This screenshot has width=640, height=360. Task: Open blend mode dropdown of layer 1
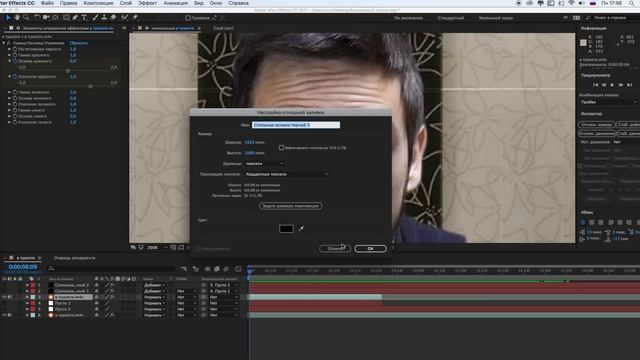click(x=155, y=285)
